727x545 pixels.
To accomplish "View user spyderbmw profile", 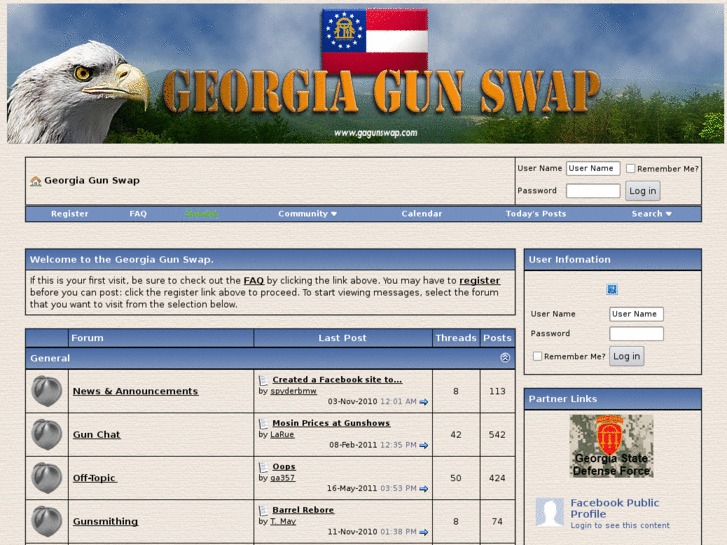I will tap(293, 391).
